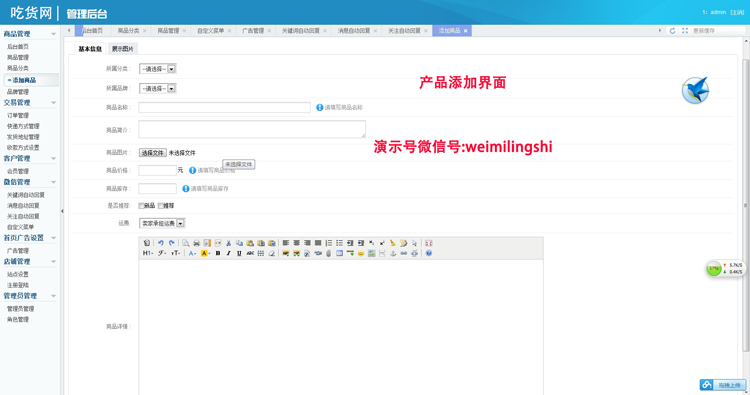
Task: Open the 自定义菜单 top tab
Action: pyautogui.click(x=210, y=31)
